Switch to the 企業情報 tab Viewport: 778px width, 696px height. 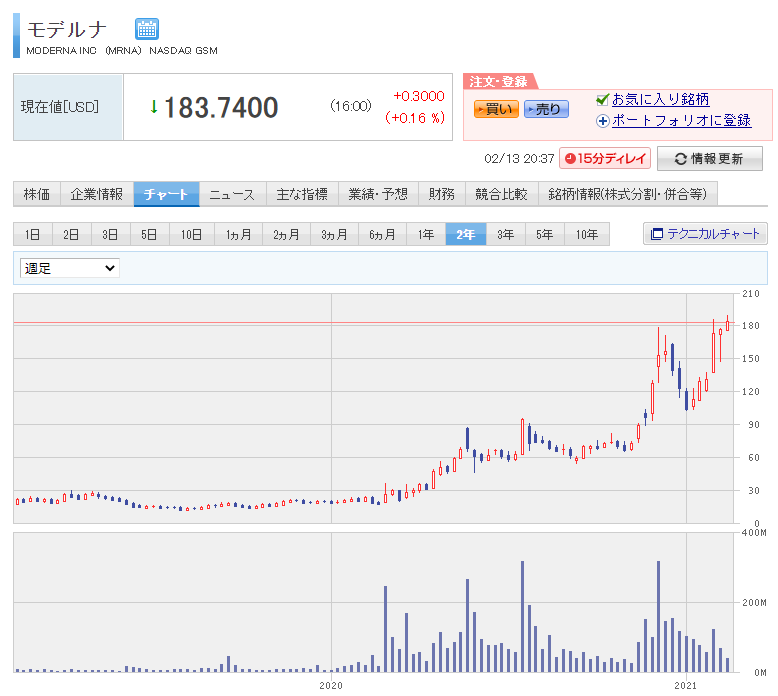[x=97, y=194]
